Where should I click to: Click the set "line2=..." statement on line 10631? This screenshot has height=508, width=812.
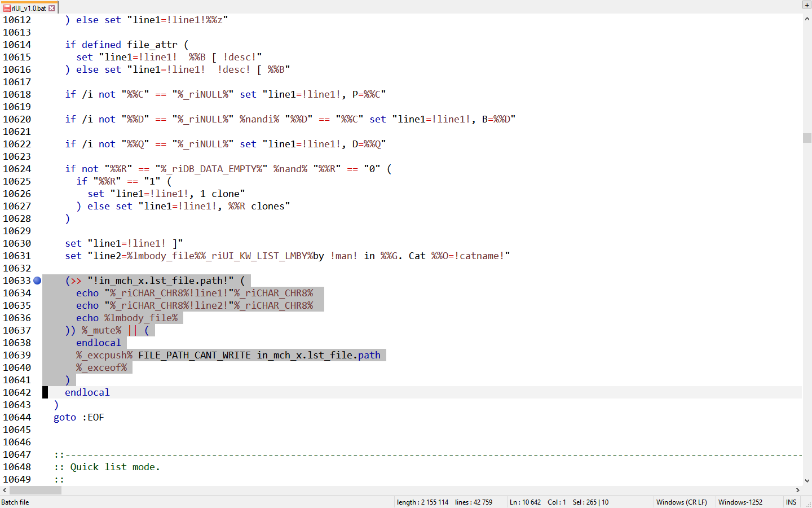click(x=288, y=256)
